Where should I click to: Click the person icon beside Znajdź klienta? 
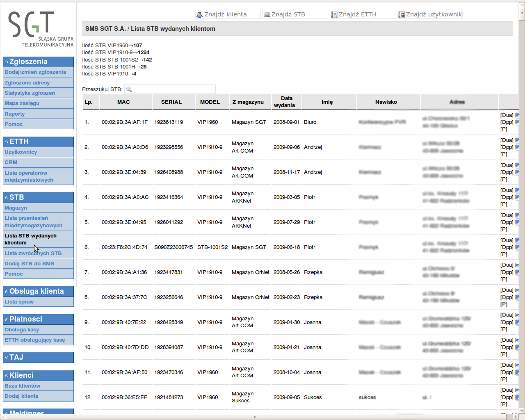point(199,14)
